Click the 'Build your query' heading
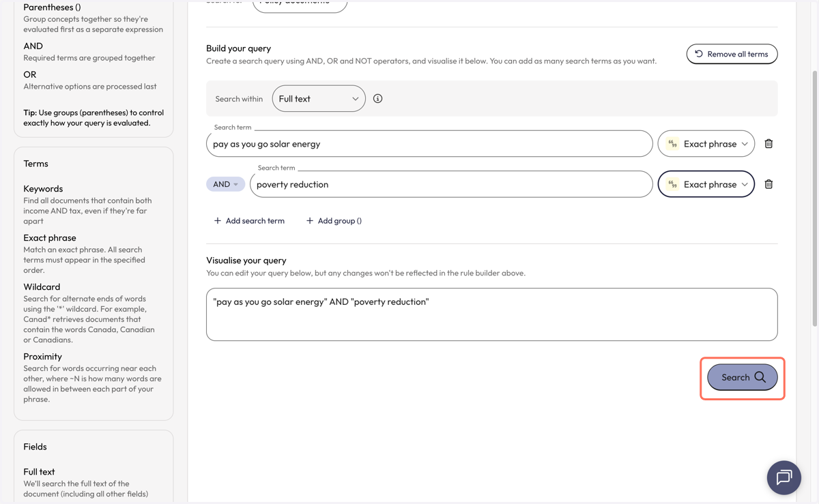 [239, 48]
